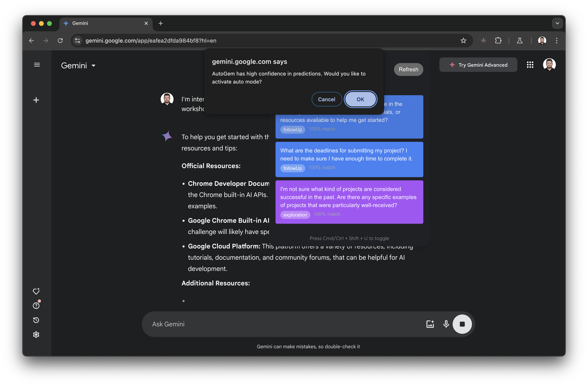Click the upload image icon

coord(430,324)
